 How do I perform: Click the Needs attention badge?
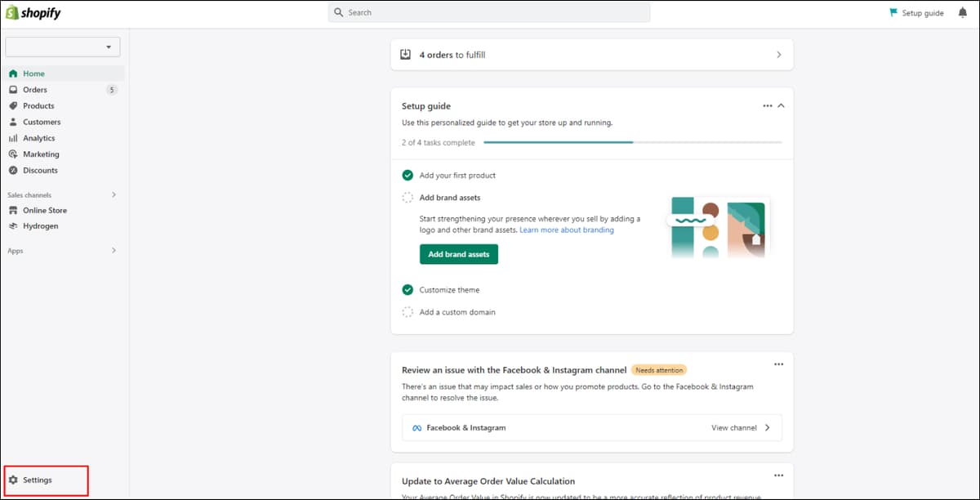point(659,370)
